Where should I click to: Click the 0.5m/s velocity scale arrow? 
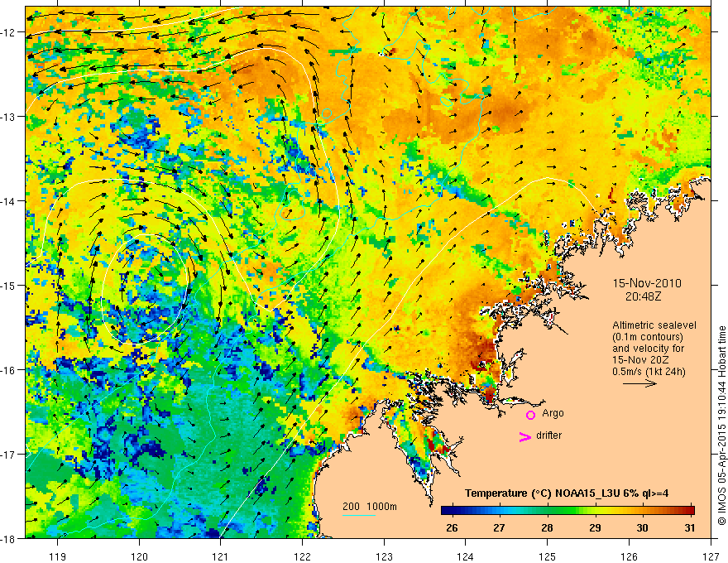pos(639,383)
